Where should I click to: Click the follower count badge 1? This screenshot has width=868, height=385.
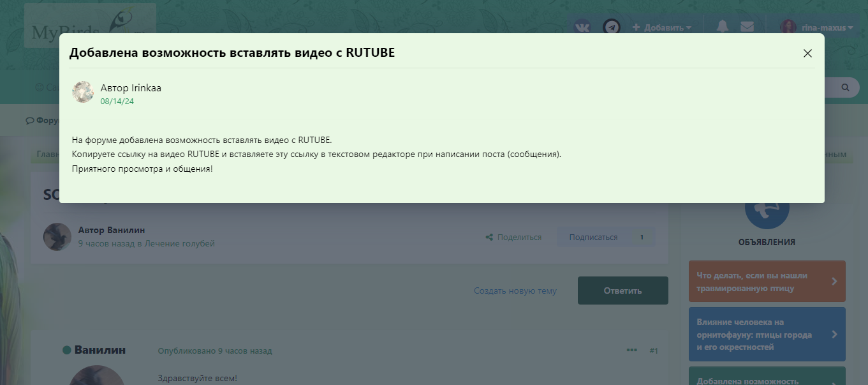tap(642, 237)
